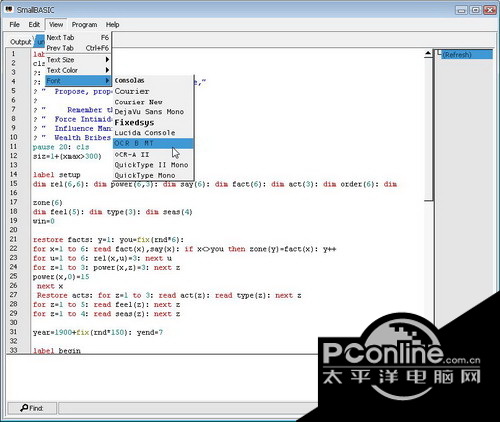Click code line 'zone(6)'
Image resolution: width=500 pixels, height=422 pixels.
click(48, 203)
